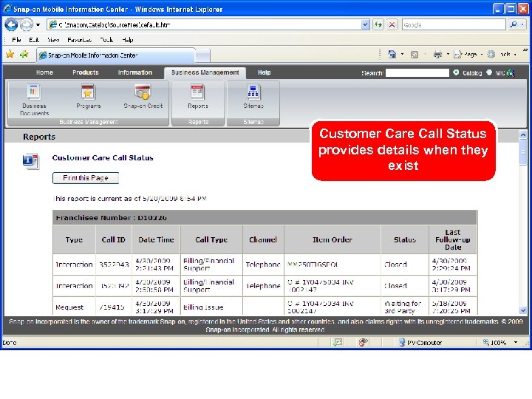The image size is (532, 399).
Task: Select the Business Management navigation tab
Action: (x=205, y=72)
